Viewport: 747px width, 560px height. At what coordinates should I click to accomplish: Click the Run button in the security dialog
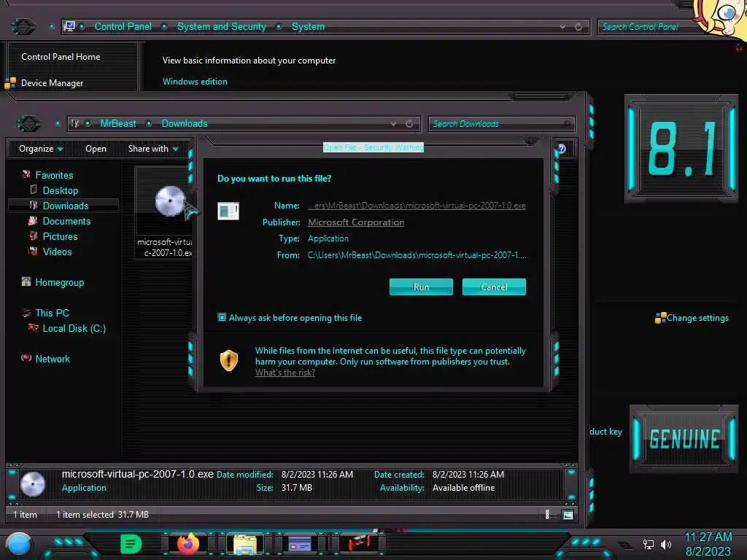tap(421, 287)
